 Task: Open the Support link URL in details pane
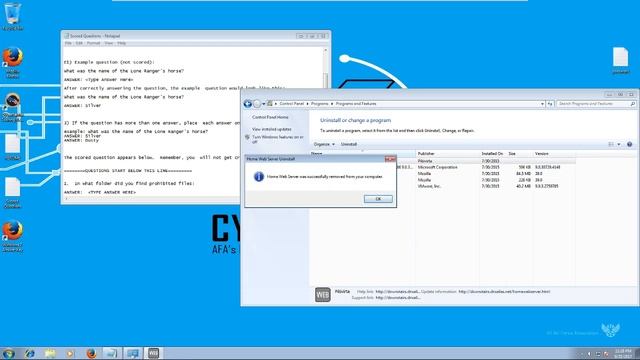click(398, 298)
